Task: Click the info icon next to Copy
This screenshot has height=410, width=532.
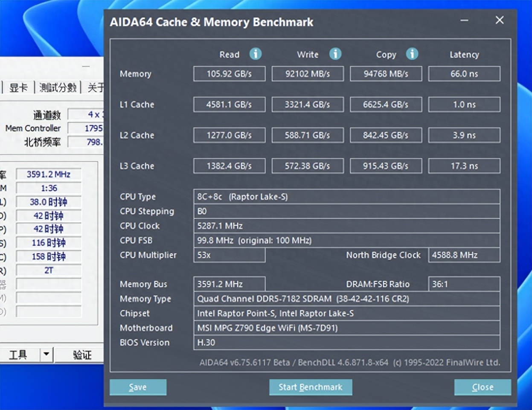Action: pyautogui.click(x=412, y=54)
